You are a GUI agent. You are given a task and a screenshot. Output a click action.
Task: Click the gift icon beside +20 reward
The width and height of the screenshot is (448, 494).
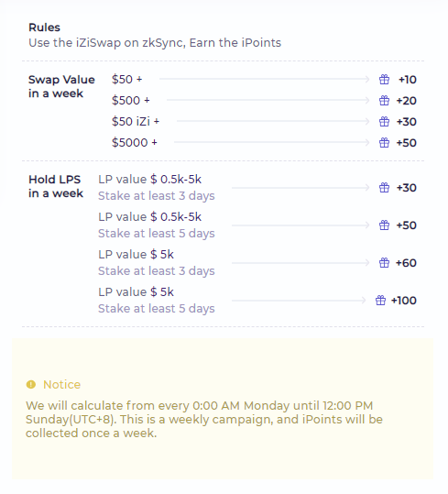point(384,101)
